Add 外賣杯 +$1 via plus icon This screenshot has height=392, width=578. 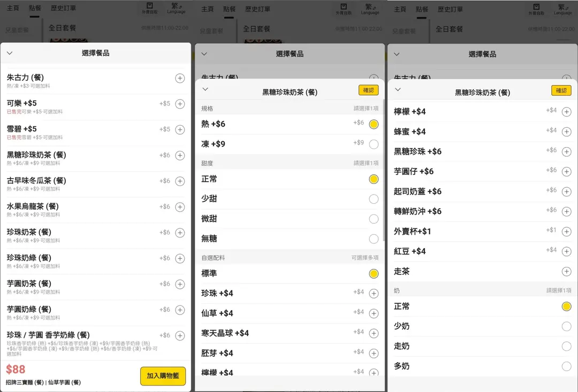click(566, 232)
